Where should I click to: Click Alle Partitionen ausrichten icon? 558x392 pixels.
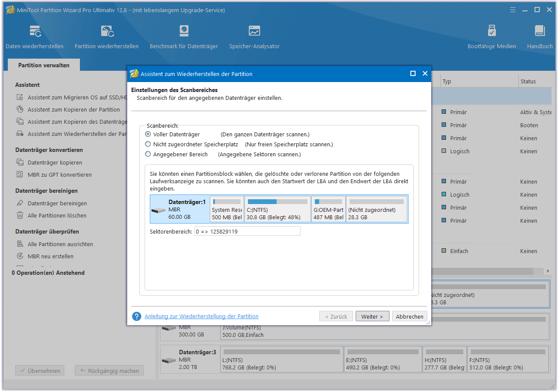[20, 244]
